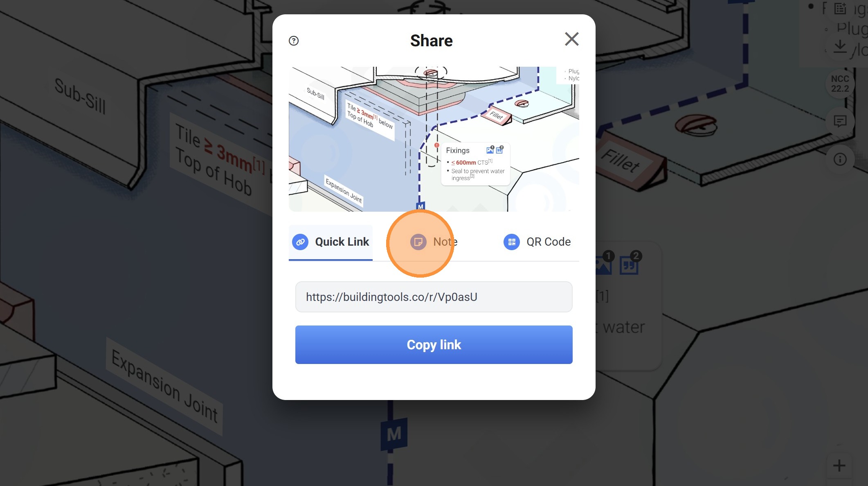The height and width of the screenshot is (486, 868).
Task: Click the NCC 22.2 badge
Action: [x=840, y=84]
